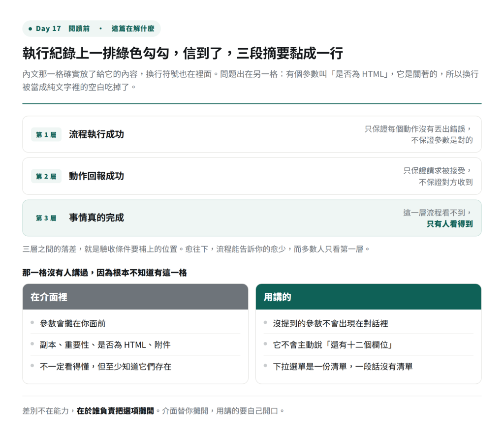Click the "流程執行成功" title

pos(96,134)
